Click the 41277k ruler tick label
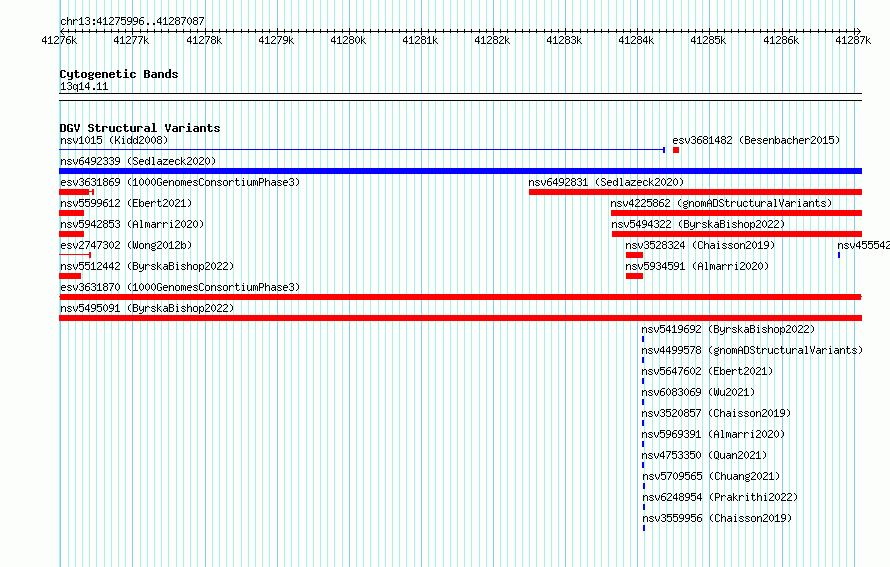Viewport: 890px width, 567px height. (x=131, y=40)
